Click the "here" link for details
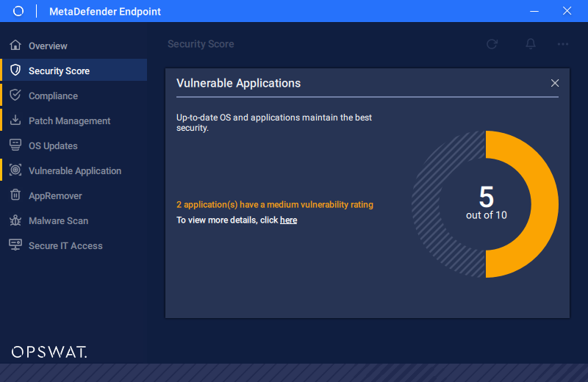Viewport: 588px width, 382px height. click(288, 220)
